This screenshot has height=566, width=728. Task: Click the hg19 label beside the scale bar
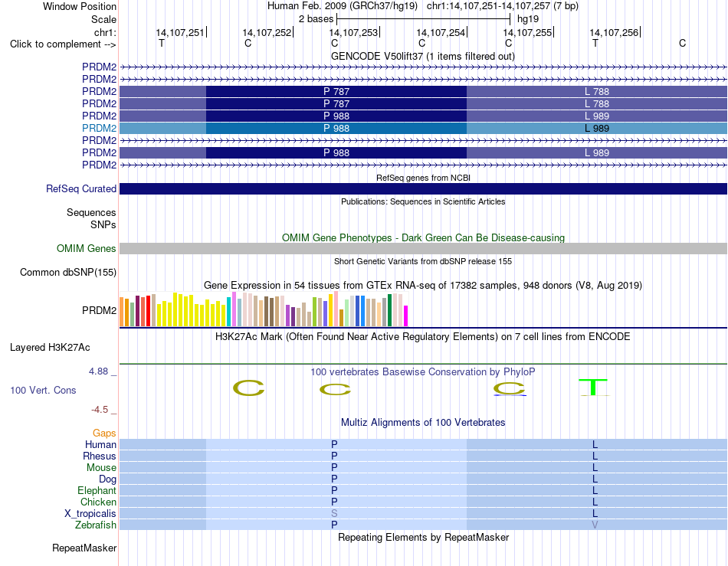[528, 19]
